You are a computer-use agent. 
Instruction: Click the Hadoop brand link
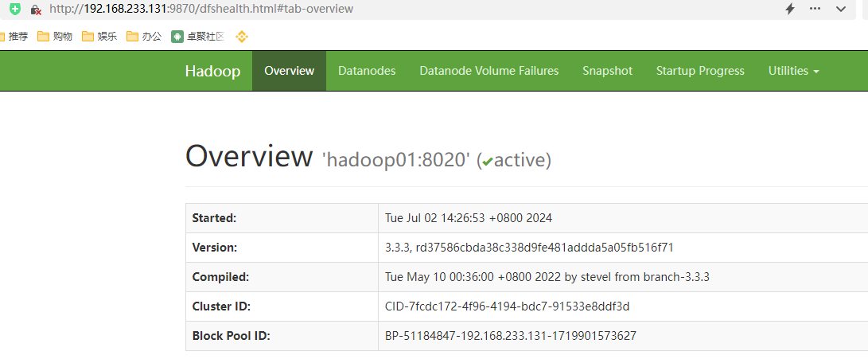coord(212,71)
